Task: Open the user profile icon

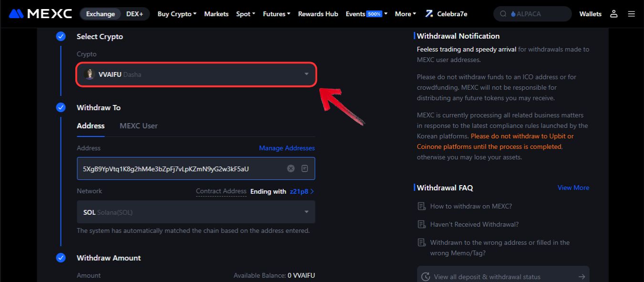Action: click(614, 14)
